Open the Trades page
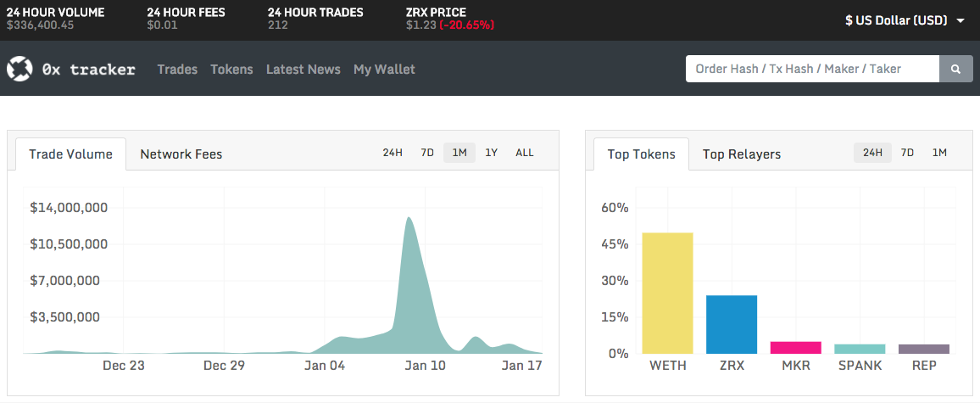Viewport: 980px width, 403px height. point(177,69)
